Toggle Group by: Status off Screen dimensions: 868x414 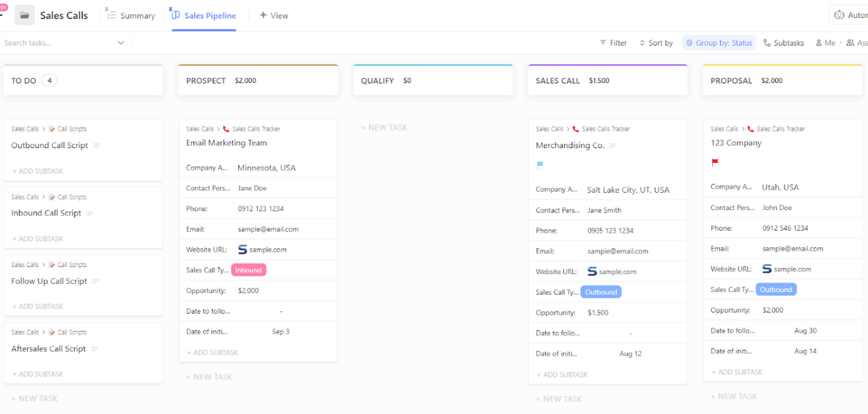(x=719, y=42)
